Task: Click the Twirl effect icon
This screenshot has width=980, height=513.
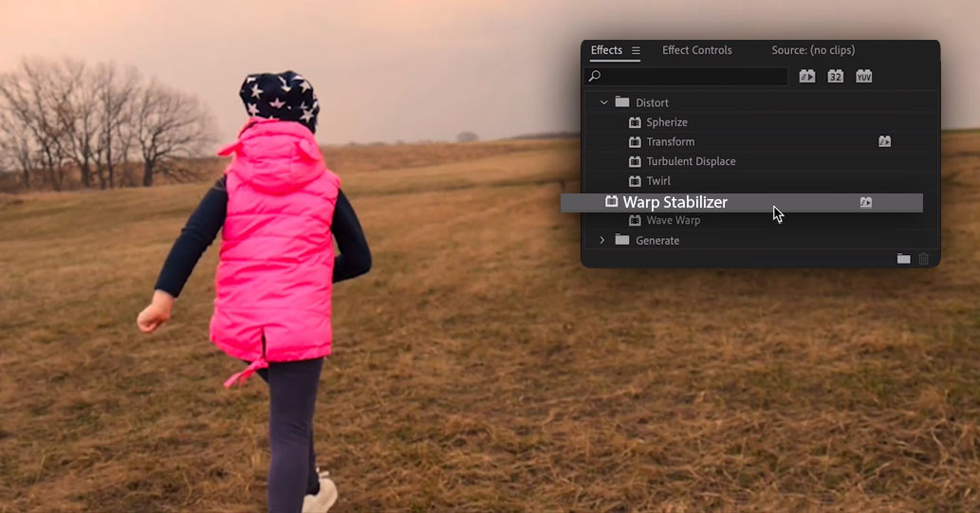Action: point(635,181)
